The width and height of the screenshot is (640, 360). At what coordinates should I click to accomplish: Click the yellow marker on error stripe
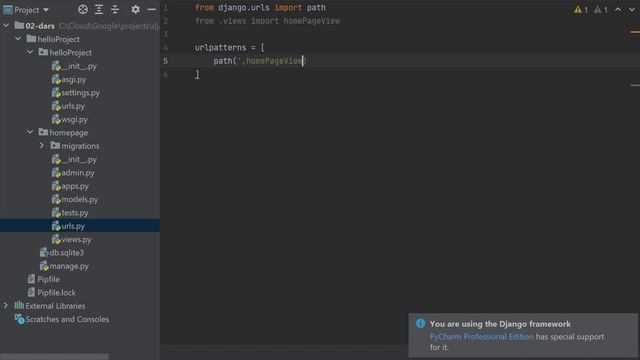635,32
